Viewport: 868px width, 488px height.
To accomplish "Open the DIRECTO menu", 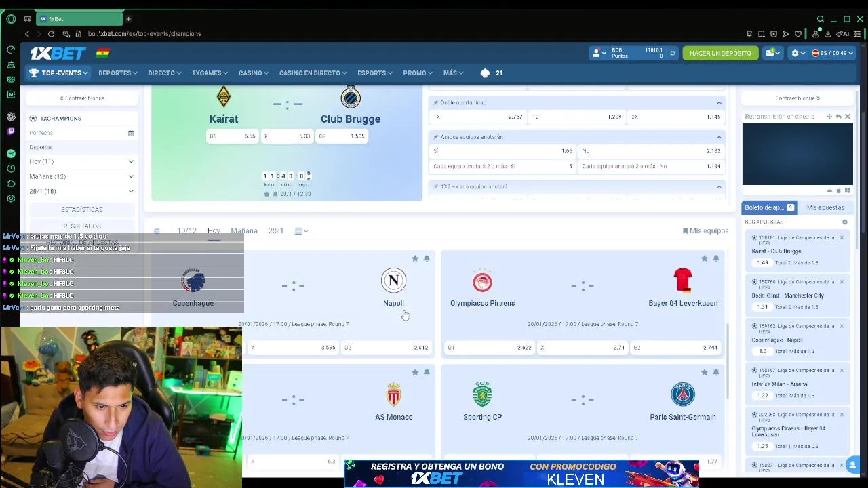I will coord(164,73).
